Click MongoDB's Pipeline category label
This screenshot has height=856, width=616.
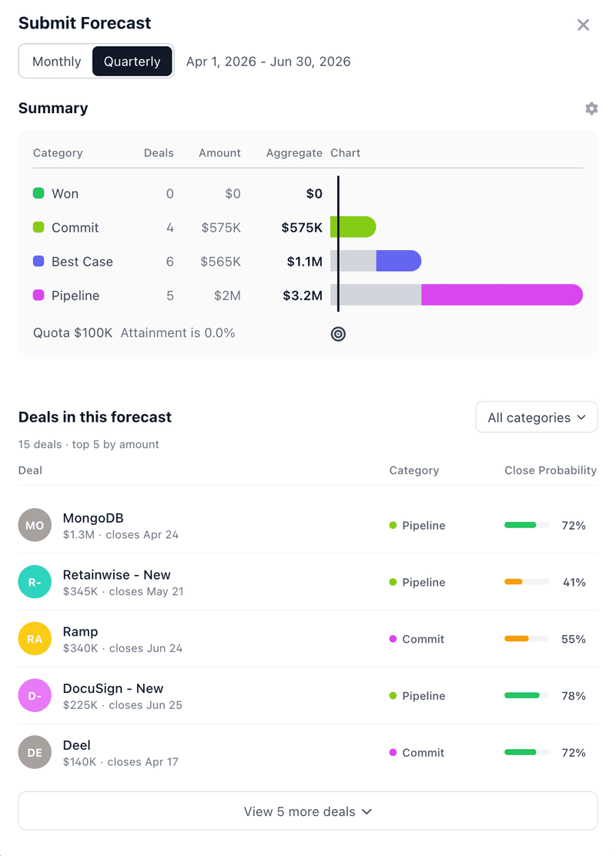point(423,525)
